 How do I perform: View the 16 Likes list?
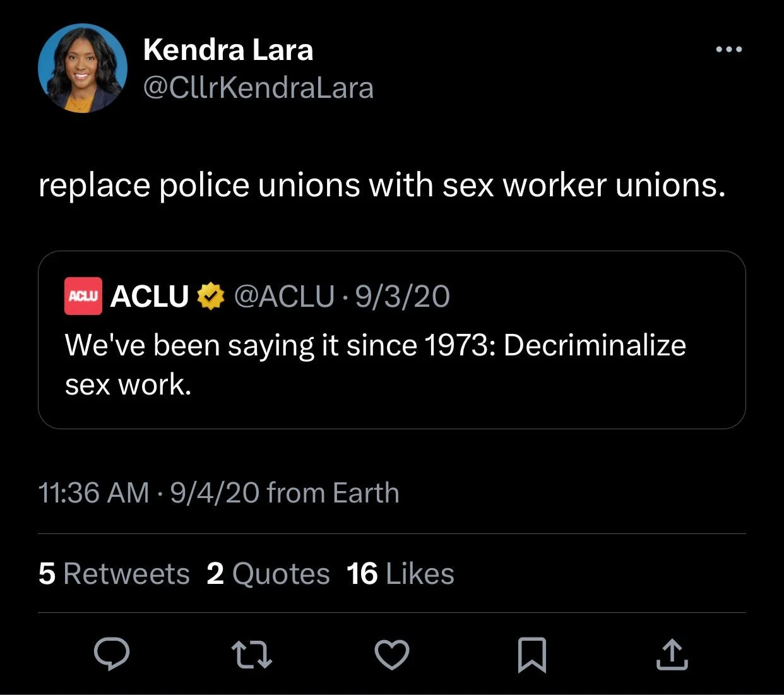coord(400,574)
